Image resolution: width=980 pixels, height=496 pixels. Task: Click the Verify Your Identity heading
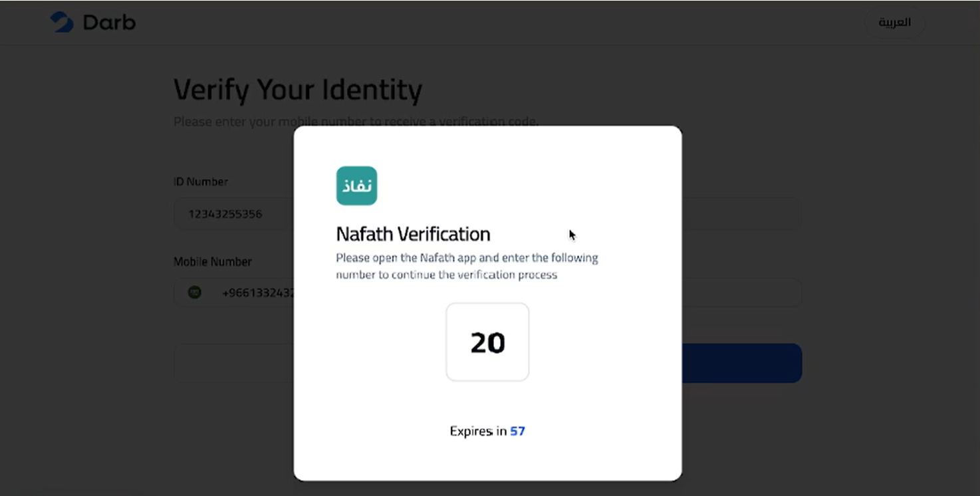click(298, 90)
